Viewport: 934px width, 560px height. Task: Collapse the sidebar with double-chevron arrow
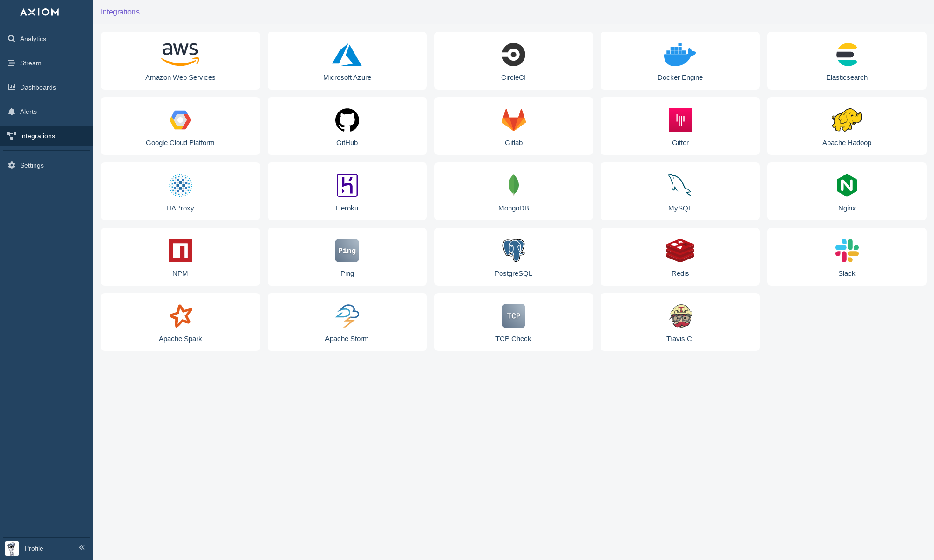[x=82, y=547]
